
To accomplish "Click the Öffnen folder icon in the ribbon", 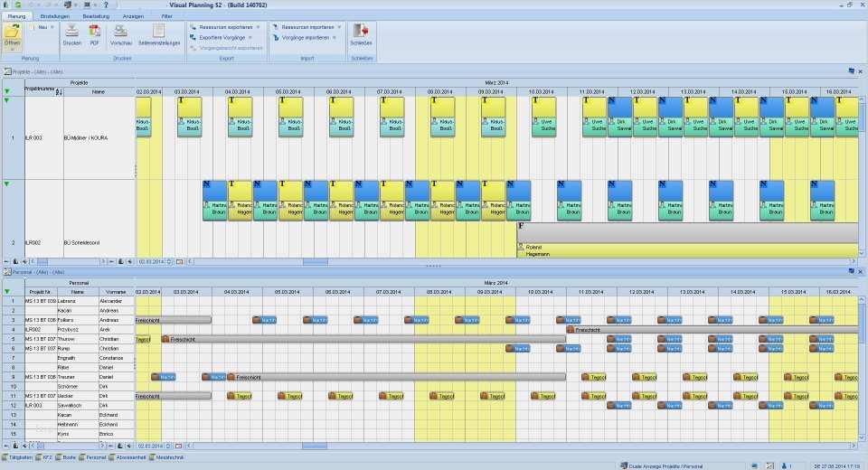I will pos(12,31).
